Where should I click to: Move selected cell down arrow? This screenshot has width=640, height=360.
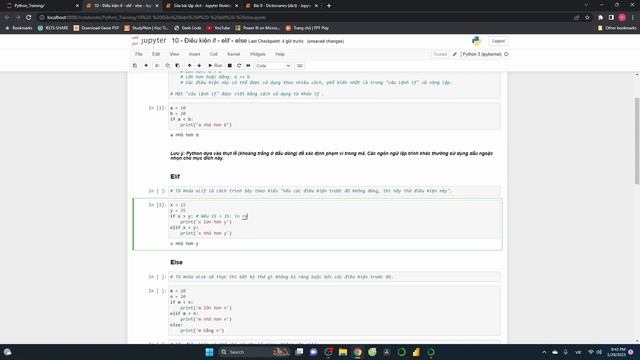(x=199, y=66)
